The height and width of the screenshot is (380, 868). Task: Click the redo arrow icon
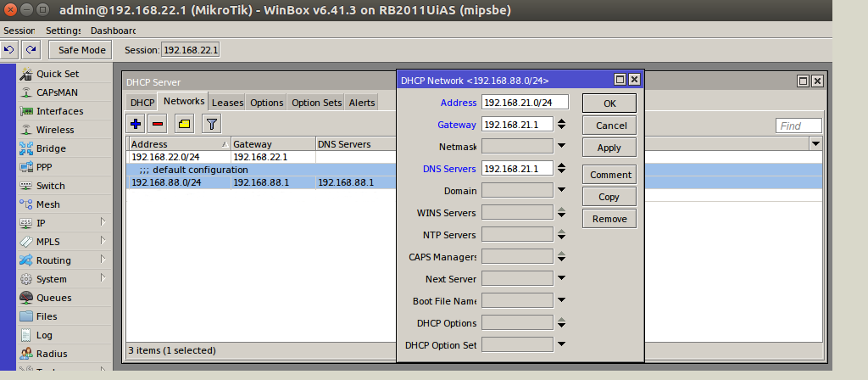coord(31,50)
